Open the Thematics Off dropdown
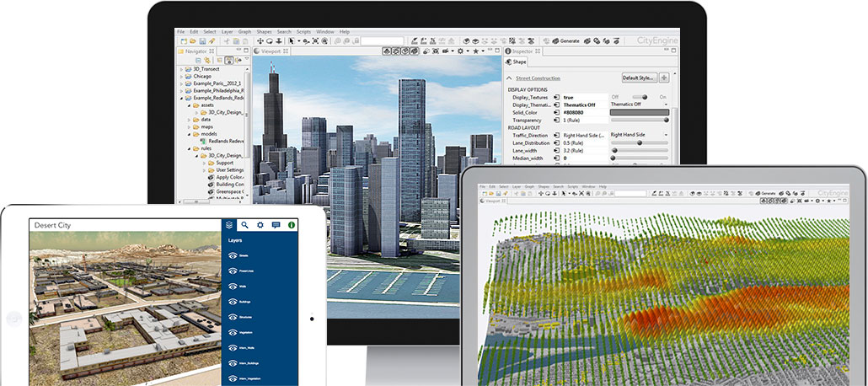868x386 pixels. click(640, 105)
